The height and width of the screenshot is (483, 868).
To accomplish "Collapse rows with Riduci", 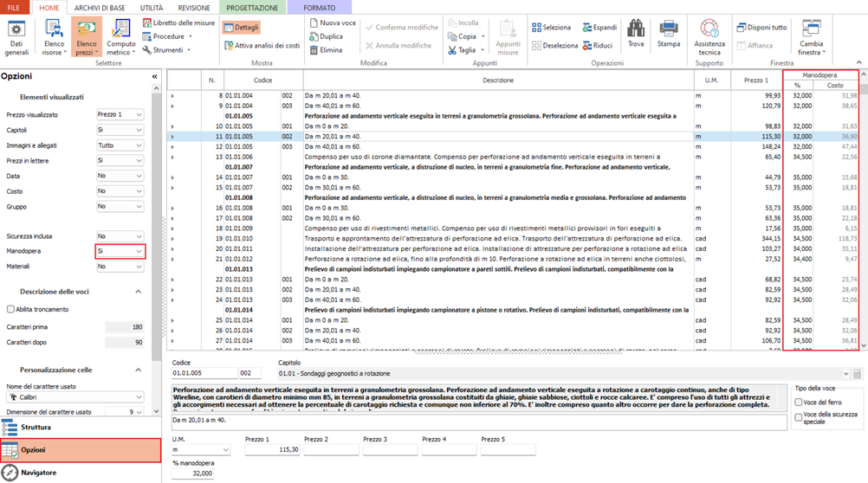I will pos(598,45).
